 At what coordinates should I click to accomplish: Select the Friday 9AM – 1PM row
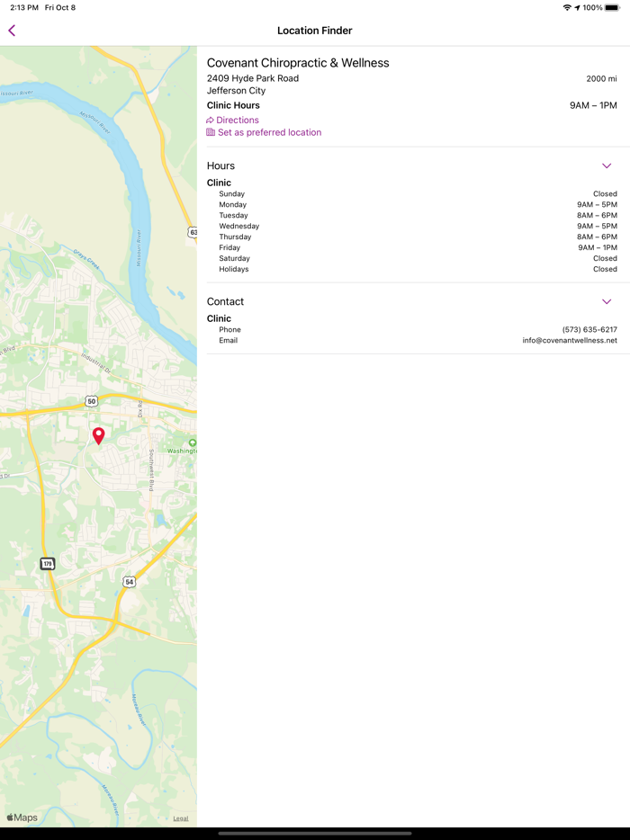(418, 247)
